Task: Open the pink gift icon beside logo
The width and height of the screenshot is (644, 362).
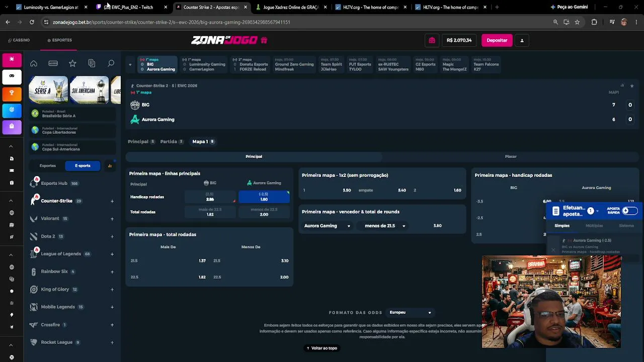Action: point(264,40)
